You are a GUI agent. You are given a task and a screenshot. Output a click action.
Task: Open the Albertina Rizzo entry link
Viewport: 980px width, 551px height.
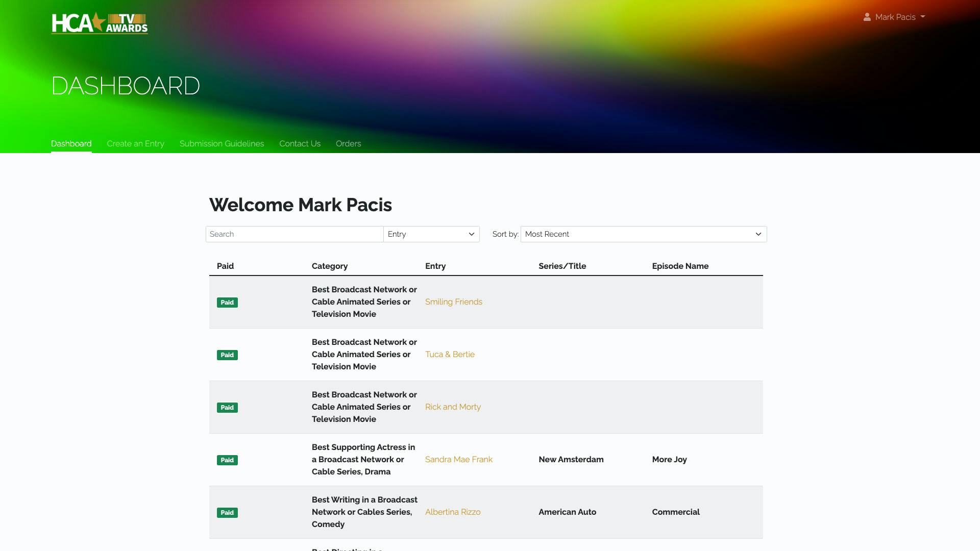click(x=453, y=512)
